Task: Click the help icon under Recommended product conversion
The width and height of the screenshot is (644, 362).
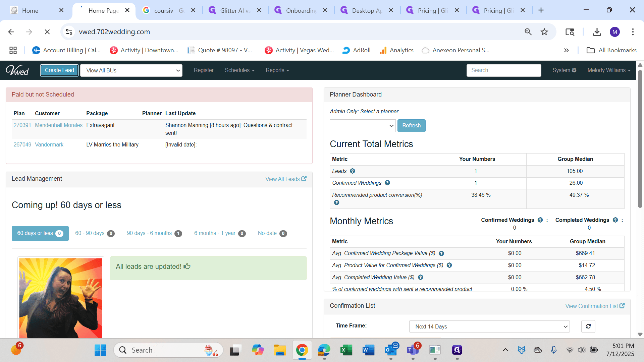Action: pyautogui.click(x=336, y=202)
